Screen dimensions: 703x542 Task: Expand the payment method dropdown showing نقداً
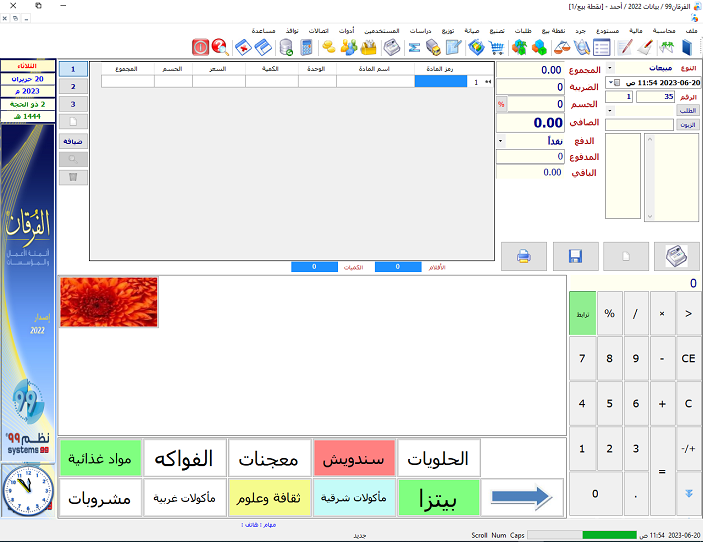click(x=500, y=141)
